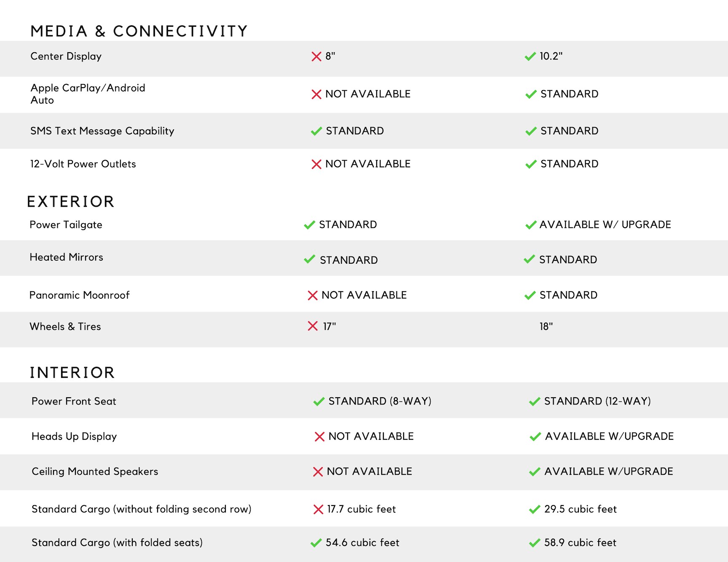Click the red X for Apple CarPlay NOT AVAILABLE
This screenshot has width=728, height=562.
click(x=316, y=94)
